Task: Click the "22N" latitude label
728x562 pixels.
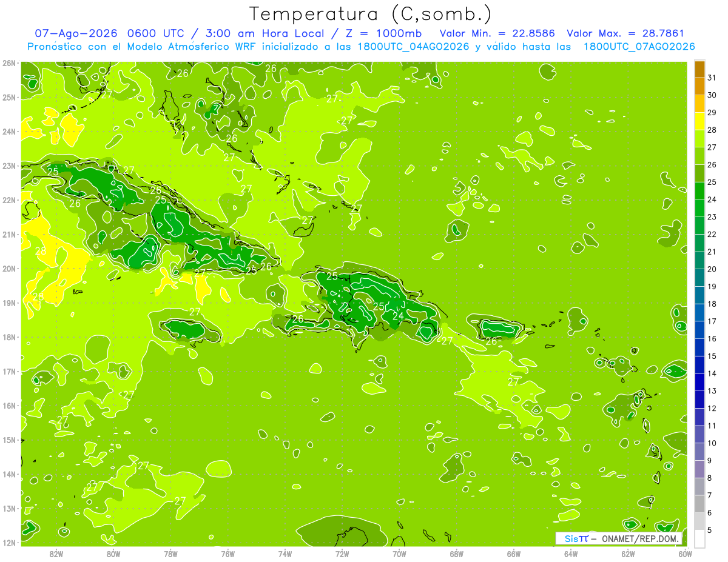Action: (x=8, y=200)
